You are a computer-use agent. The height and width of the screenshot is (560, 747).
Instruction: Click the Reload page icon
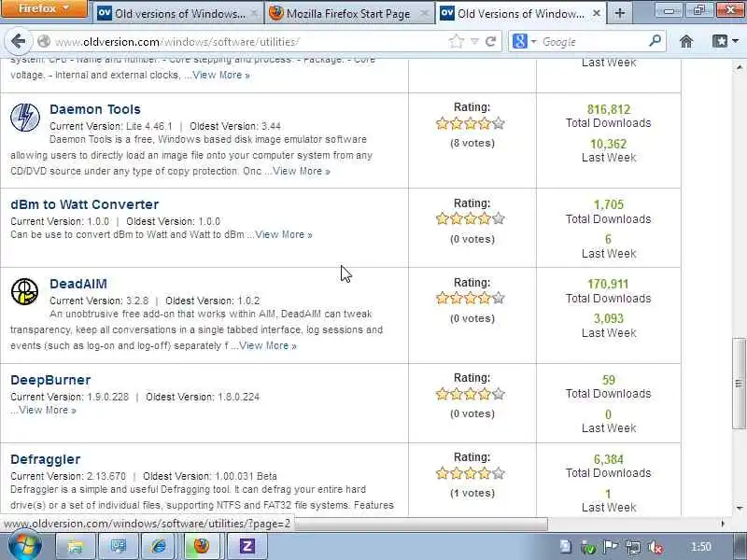(x=491, y=42)
